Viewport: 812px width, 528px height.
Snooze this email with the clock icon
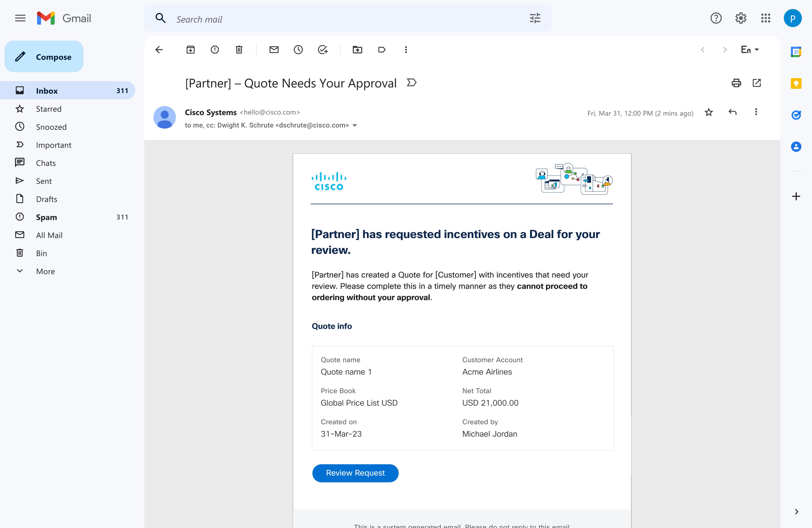coord(298,50)
